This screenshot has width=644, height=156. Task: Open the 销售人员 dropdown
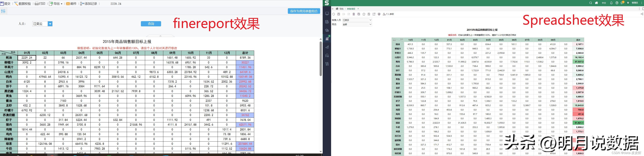(x=357, y=20)
